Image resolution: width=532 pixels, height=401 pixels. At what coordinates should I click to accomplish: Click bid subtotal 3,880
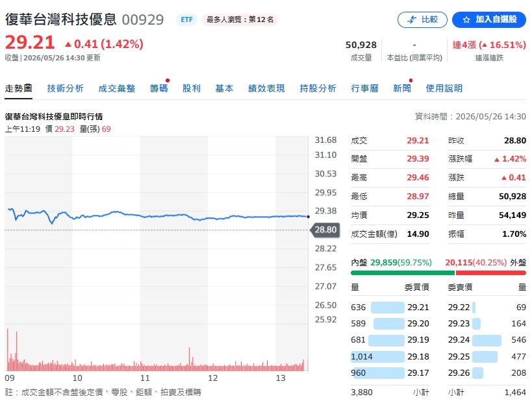(x=362, y=393)
